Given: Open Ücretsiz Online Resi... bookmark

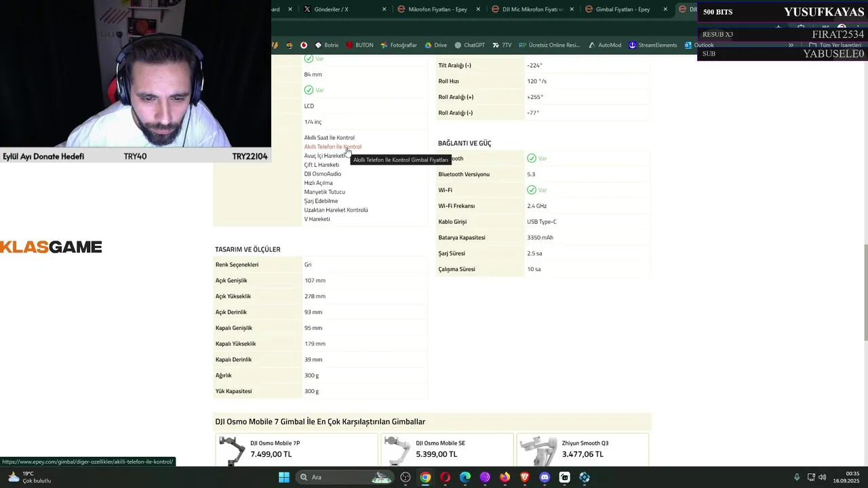Looking at the screenshot, I should point(549,45).
